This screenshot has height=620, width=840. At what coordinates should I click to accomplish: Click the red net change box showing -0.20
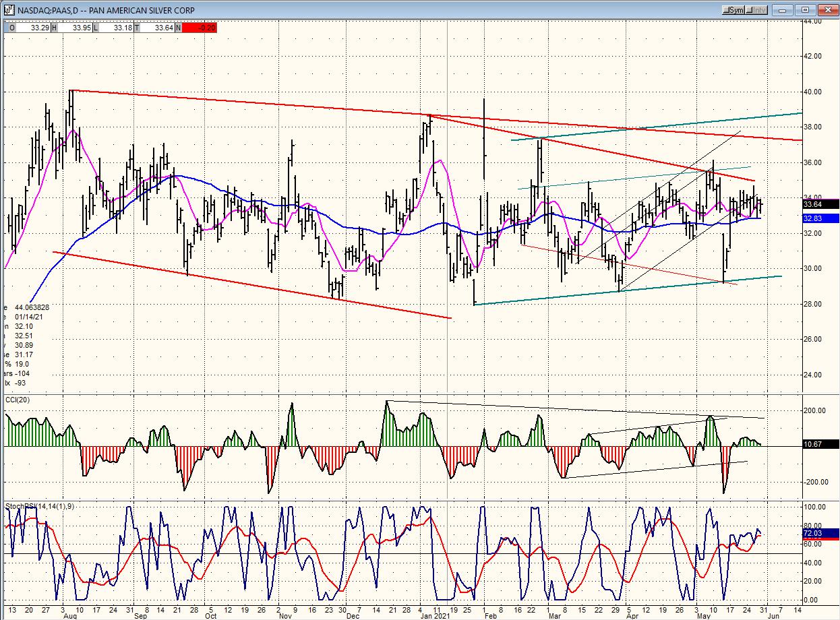[198, 28]
